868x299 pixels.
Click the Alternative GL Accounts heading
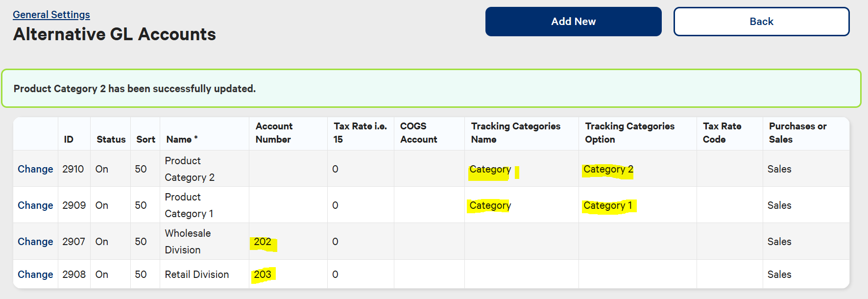click(x=114, y=34)
